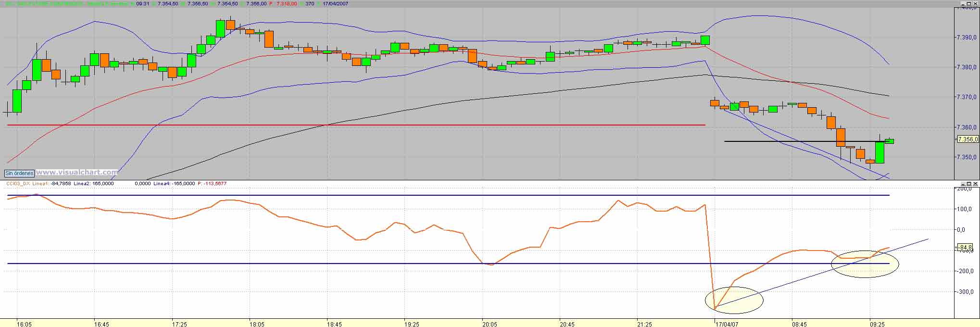Click the CCI03_DX indicator label
980x327 pixels.
tap(18, 184)
